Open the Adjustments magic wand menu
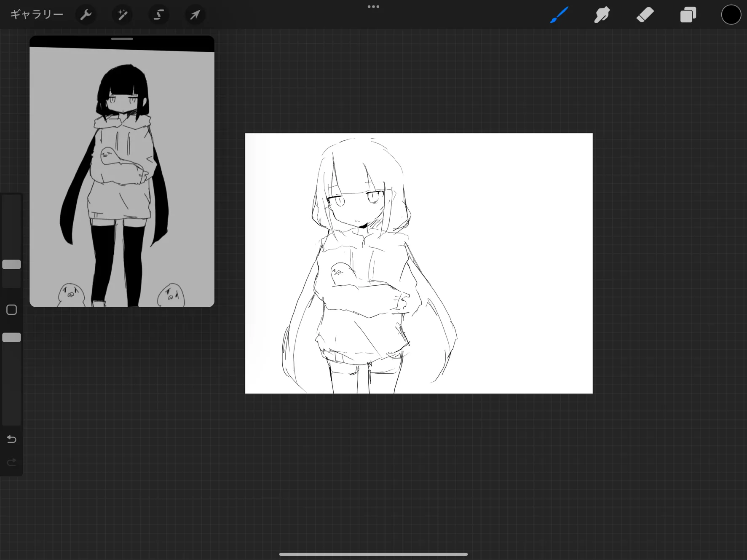This screenshot has width=747, height=560. (122, 15)
